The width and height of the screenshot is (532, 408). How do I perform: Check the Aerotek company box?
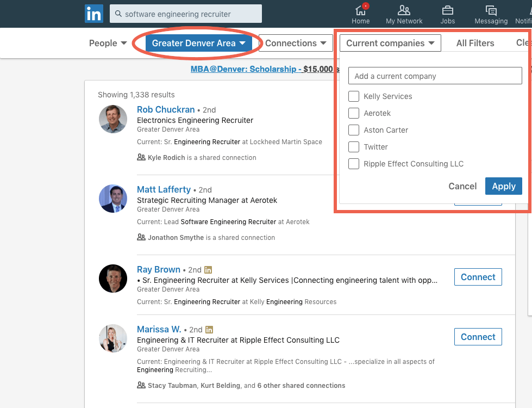click(x=354, y=113)
